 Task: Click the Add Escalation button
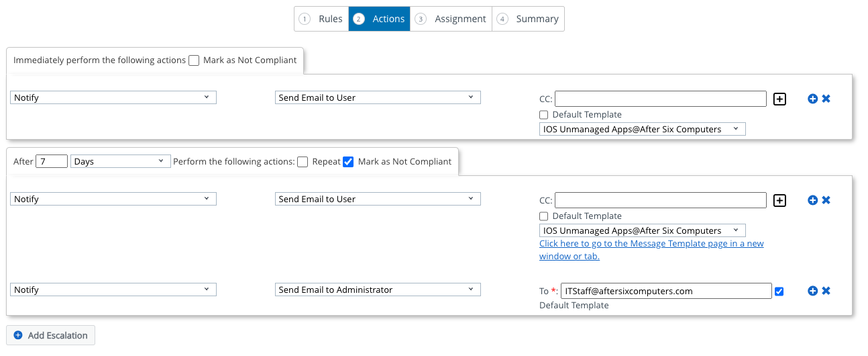coord(51,335)
